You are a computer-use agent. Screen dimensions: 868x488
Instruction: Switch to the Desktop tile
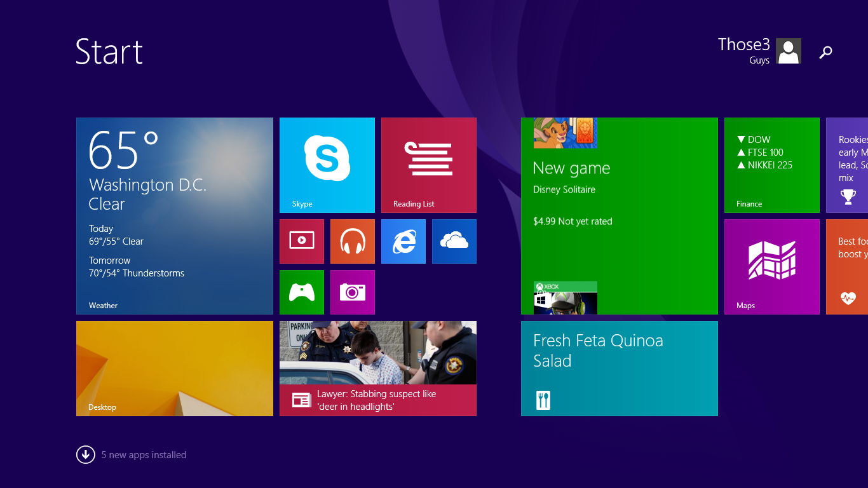(174, 368)
